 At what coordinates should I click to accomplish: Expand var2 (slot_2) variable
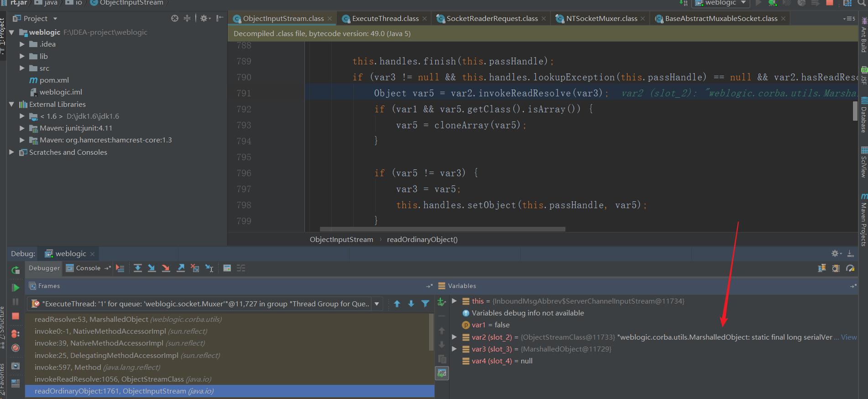click(454, 337)
